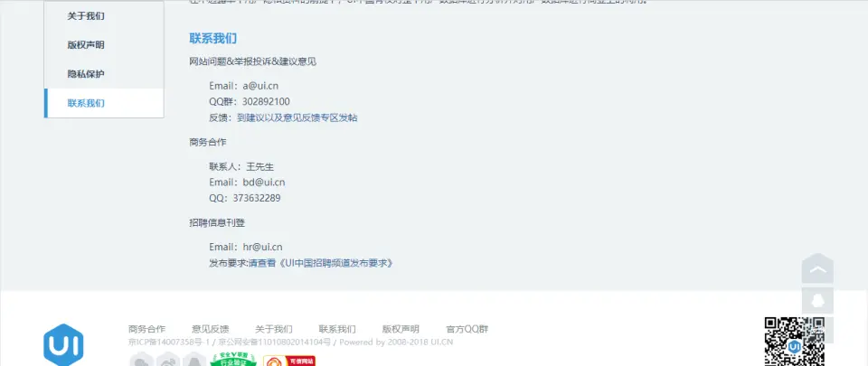The width and height of the screenshot is (868, 366).
Task: Open the QQ penguin floating button
Action: click(817, 301)
